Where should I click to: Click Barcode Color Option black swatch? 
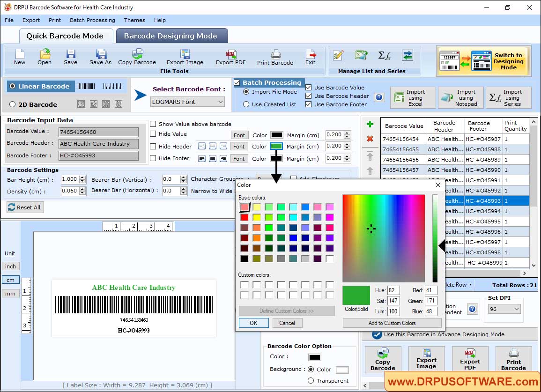coord(315,357)
